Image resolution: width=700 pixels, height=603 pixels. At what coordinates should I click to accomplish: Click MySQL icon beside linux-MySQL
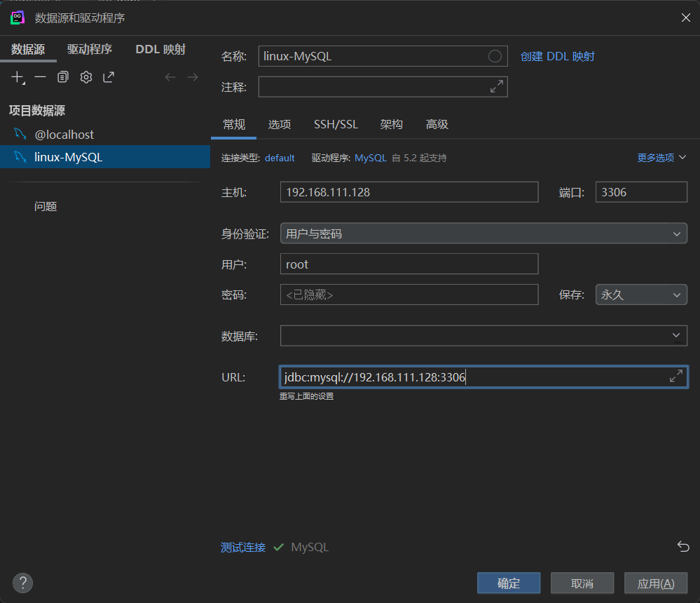20,157
